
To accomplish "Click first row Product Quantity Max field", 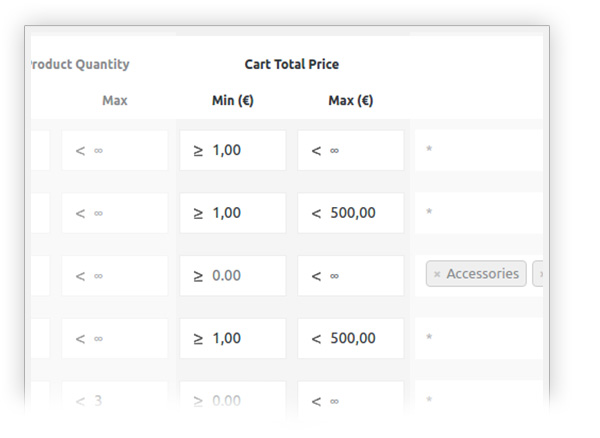I will point(115,150).
